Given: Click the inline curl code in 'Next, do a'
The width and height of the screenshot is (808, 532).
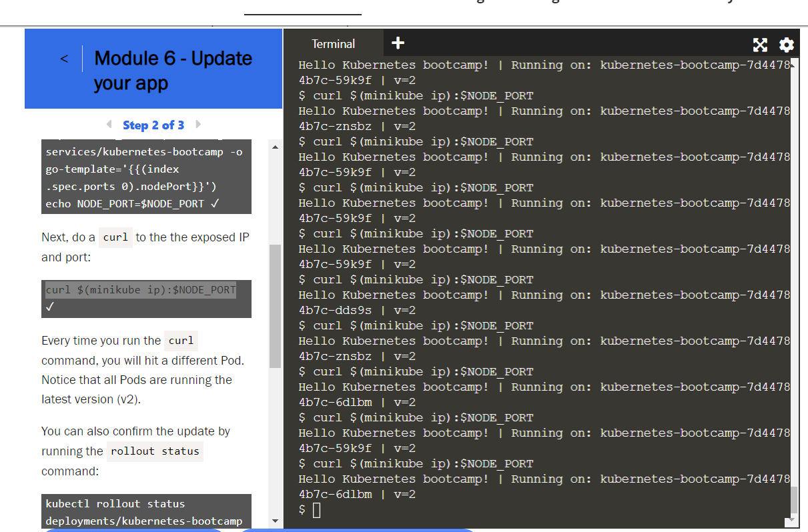Looking at the screenshot, I should point(115,237).
